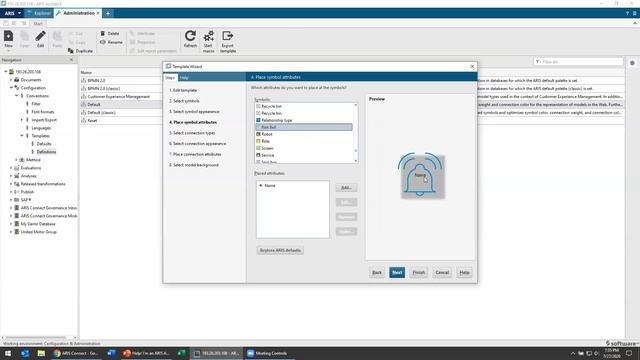Expand the Evaluations tree node
This screenshot has height=360, width=640.
[11, 168]
